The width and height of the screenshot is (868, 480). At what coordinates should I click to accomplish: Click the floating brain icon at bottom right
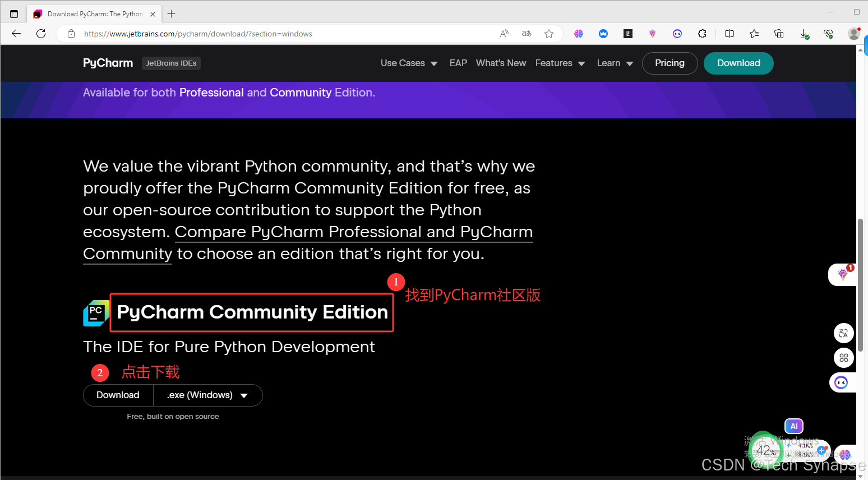tap(845, 454)
